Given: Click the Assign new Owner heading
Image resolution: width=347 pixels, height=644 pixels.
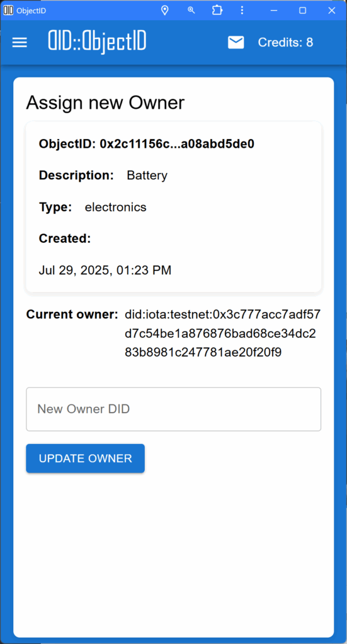Looking at the screenshot, I should [105, 103].
